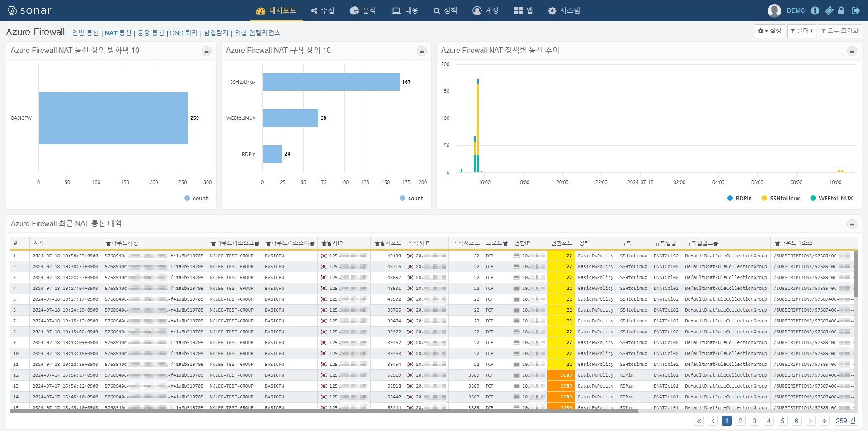Go to next page of results
The height and width of the screenshot is (431, 868).
(x=811, y=421)
